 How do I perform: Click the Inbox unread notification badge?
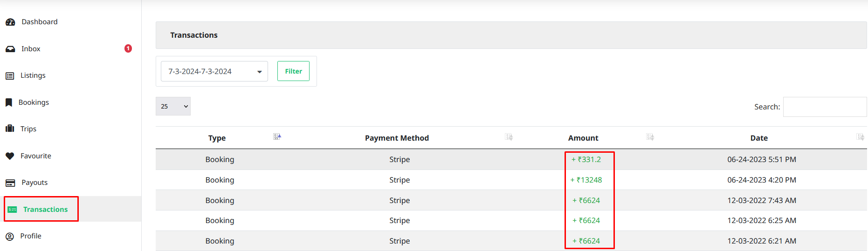(128, 48)
